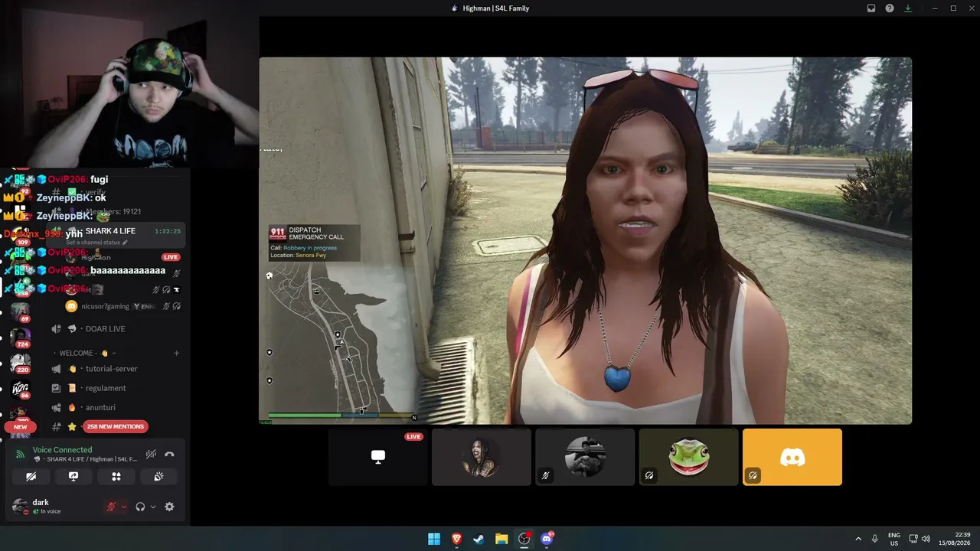
Task: Unmute the microphone in user panel
Action: tap(111, 507)
